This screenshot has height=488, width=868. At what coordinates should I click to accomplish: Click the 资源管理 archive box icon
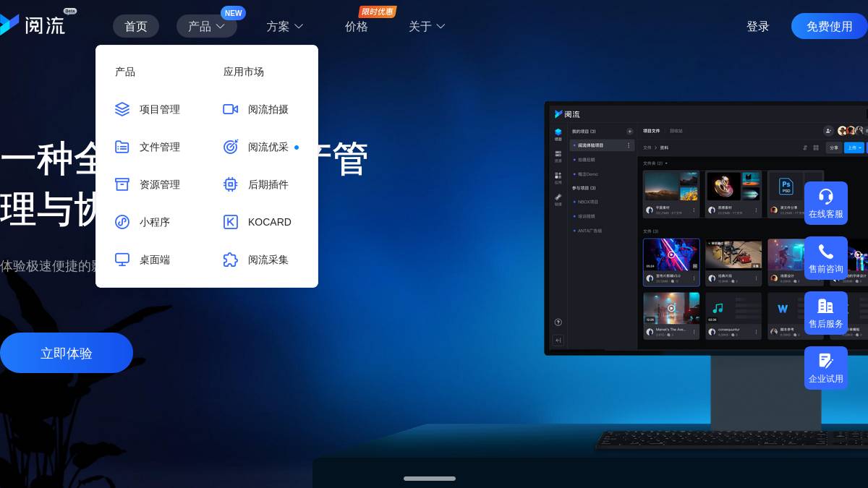[x=122, y=184]
